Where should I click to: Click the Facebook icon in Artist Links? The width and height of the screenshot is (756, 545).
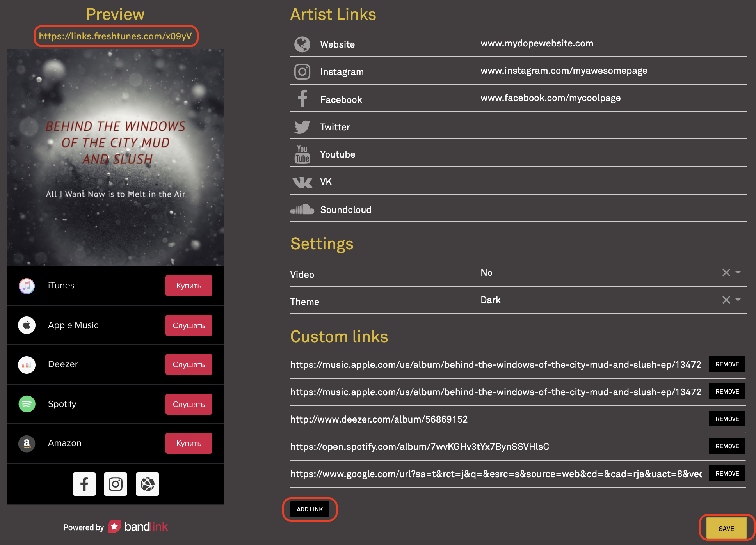point(302,98)
